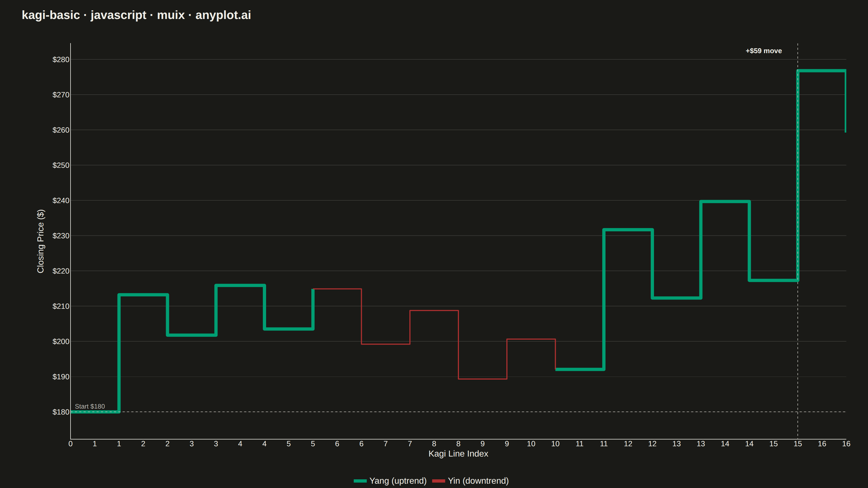Viewport: 868px width, 488px height.
Task: Click the Yang (uptrend) legend entry
Action: coord(390,481)
